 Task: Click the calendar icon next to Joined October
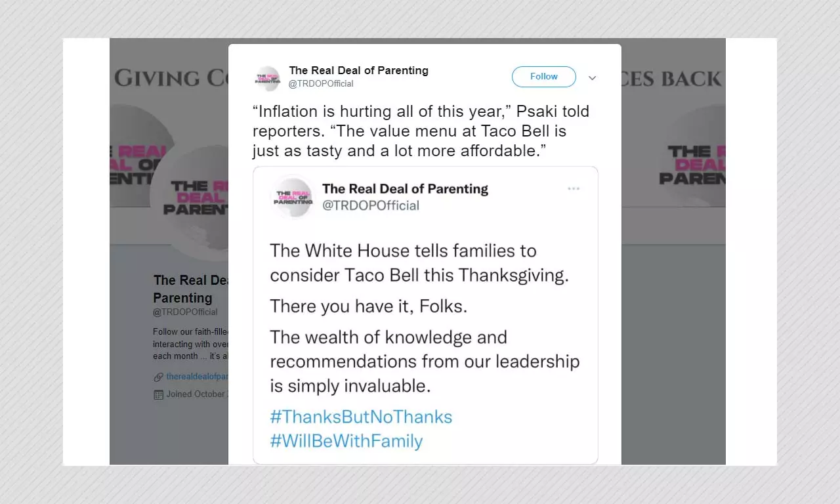158,394
